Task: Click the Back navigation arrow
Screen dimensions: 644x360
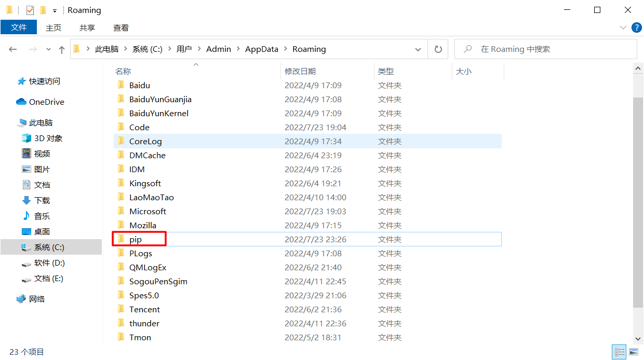Action: 13,49
